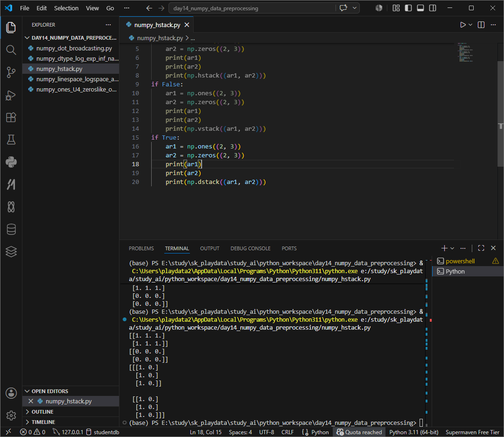Image resolution: width=504 pixels, height=437 pixels.
Task: Select the powershell terminal instance
Action: (x=468, y=261)
